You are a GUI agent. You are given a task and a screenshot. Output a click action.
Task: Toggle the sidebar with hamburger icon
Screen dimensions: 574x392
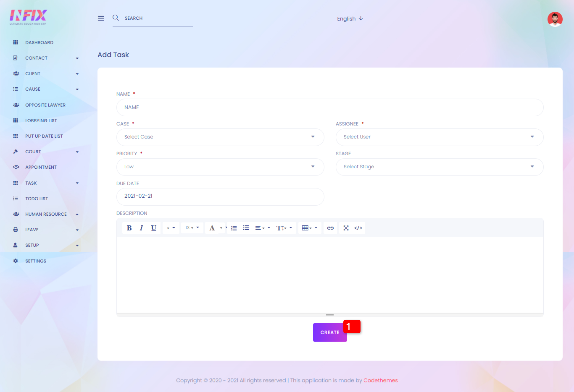point(101,18)
